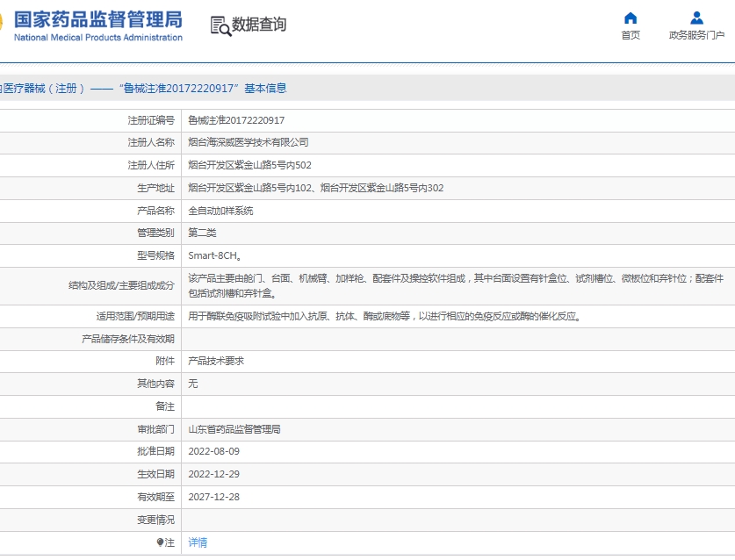Open the 首页 home icon
735x560 pixels.
[631, 18]
